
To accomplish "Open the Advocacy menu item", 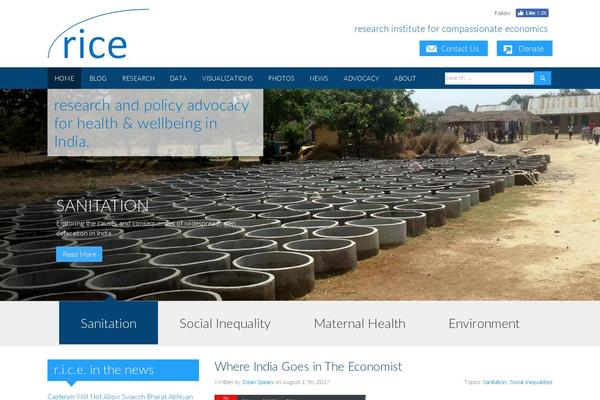I will (361, 78).
